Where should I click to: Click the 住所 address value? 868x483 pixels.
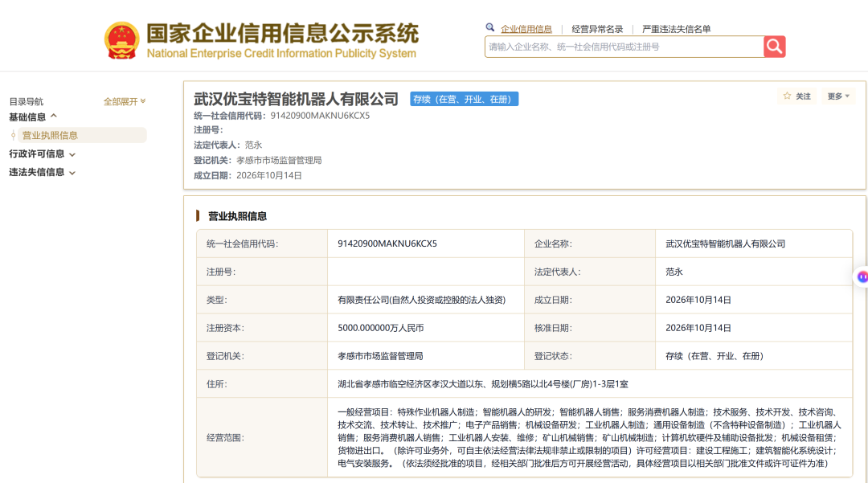483,384
